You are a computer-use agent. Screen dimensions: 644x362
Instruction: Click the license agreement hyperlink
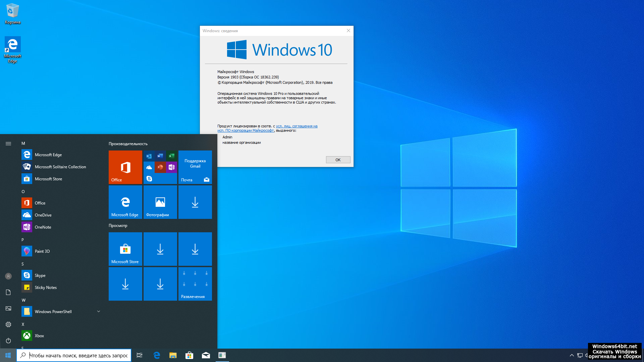click(268, 128)
